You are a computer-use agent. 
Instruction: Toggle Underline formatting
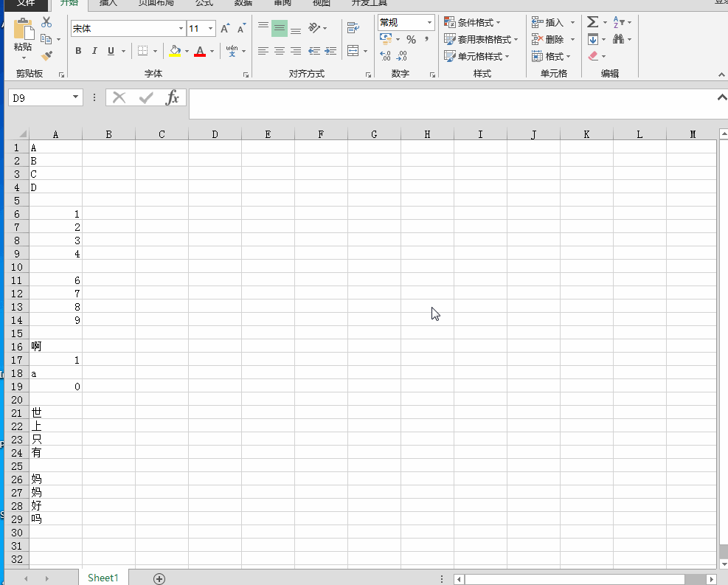click(111, 51)
